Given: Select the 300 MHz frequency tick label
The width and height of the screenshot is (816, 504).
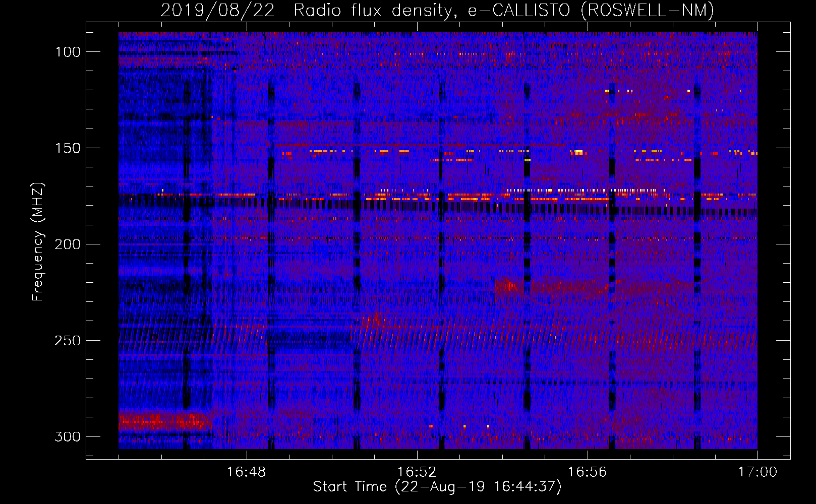Looking at the screenshot, I should (x=68, y=437).
